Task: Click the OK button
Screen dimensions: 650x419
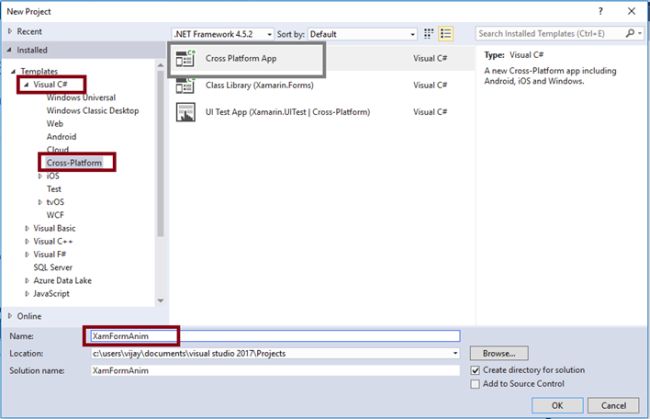Action: pyautogui.click(x=558, y=405)
